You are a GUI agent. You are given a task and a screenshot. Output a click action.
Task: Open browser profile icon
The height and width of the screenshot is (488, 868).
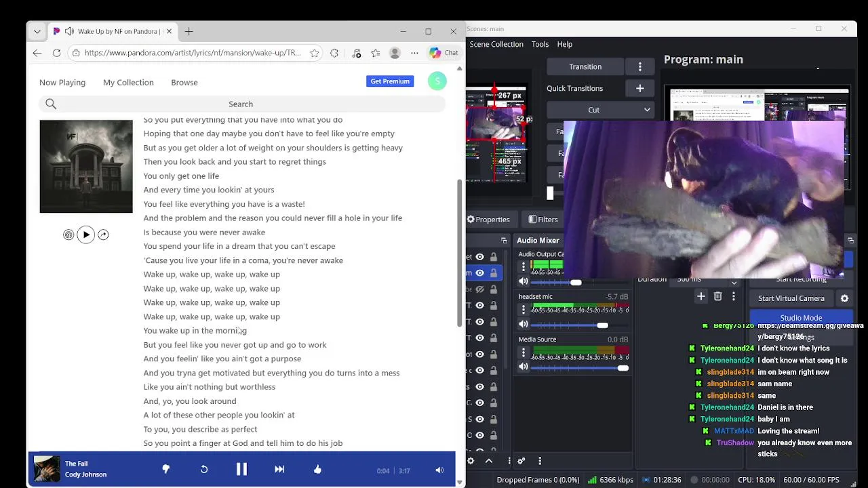(x=395, y=53)
